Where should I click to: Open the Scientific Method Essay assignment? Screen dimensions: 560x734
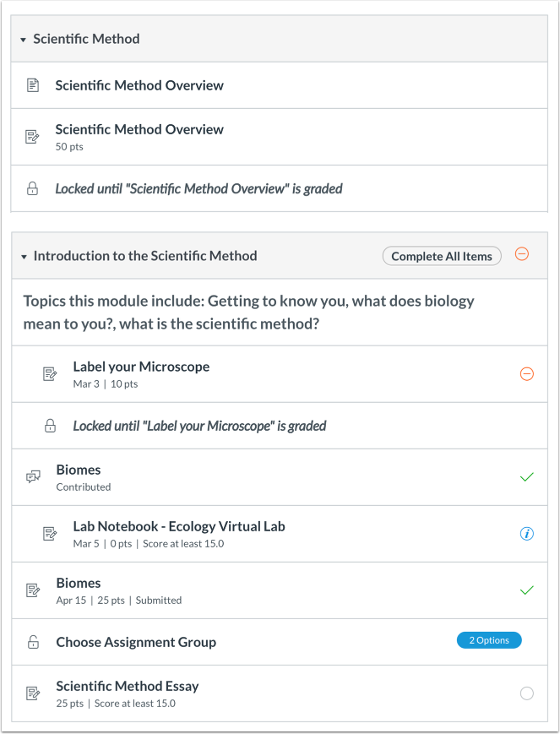pos(128,686)
